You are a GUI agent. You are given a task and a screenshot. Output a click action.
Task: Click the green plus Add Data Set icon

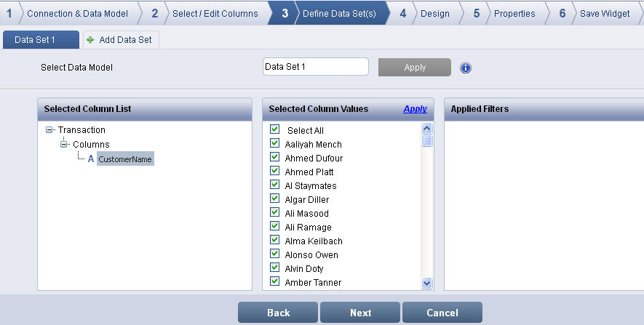90,40
